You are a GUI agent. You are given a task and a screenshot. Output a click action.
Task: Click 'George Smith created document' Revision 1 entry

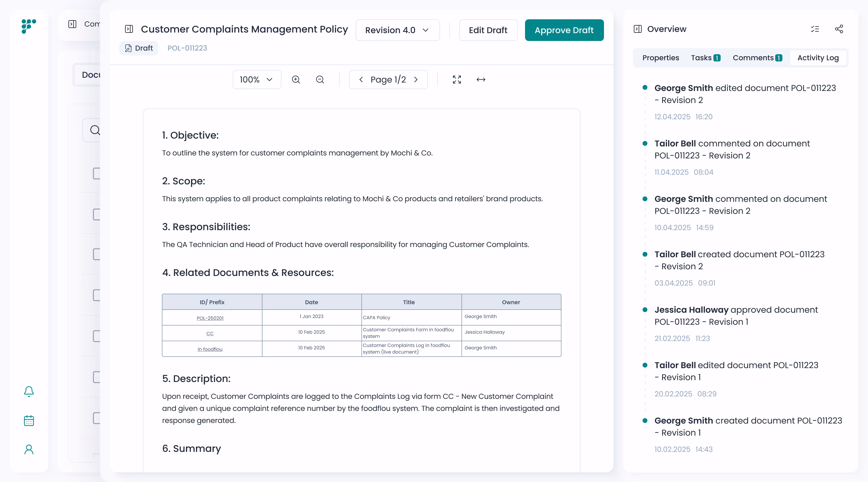pos(748,427)
